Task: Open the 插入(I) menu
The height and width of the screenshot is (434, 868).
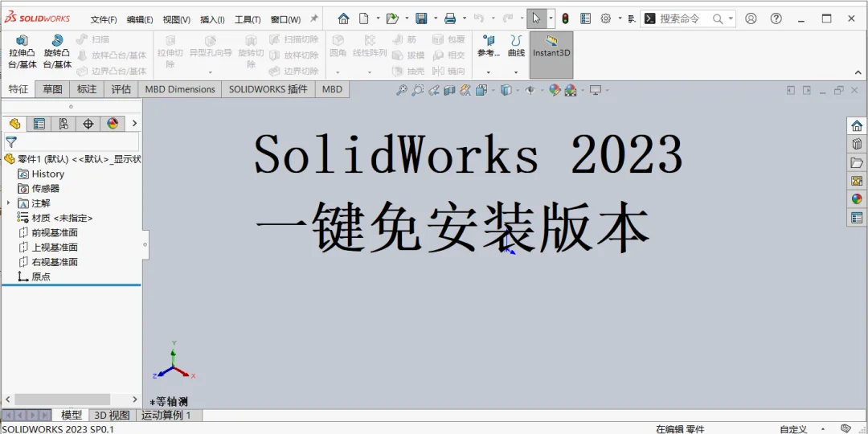Action: (212, 19)
